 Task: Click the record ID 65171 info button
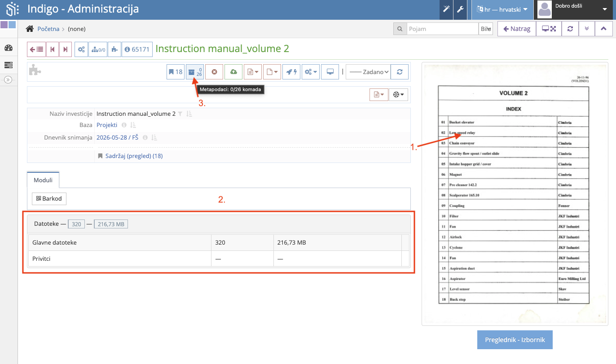(136, 49)
